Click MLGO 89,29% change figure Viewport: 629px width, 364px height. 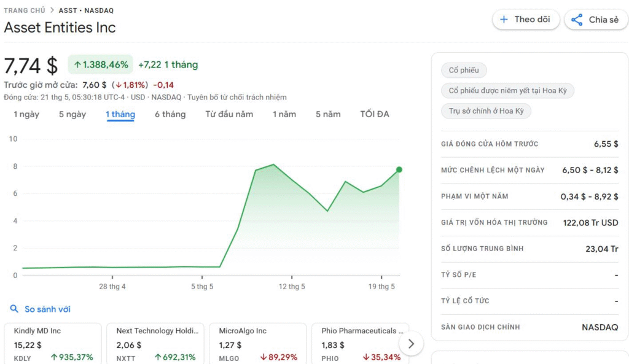pyautogui.click(x=279, y=357)
